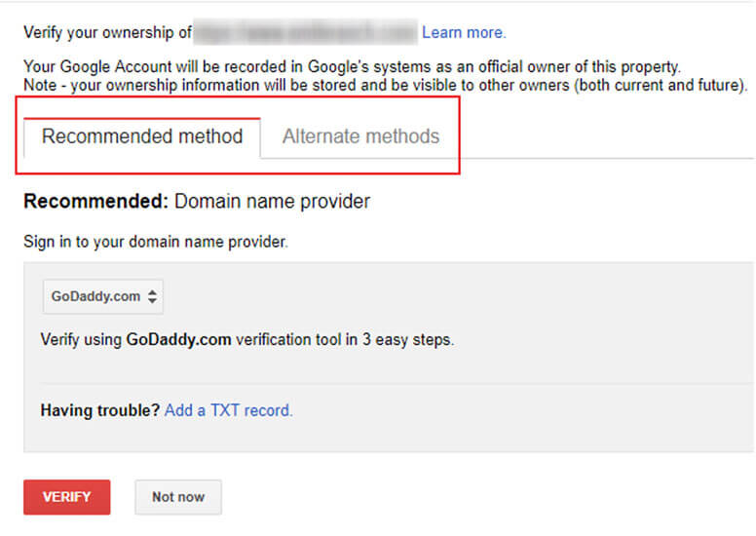Click the blurred property URL
Screen dimensions: 756x536
coord(306,32)
